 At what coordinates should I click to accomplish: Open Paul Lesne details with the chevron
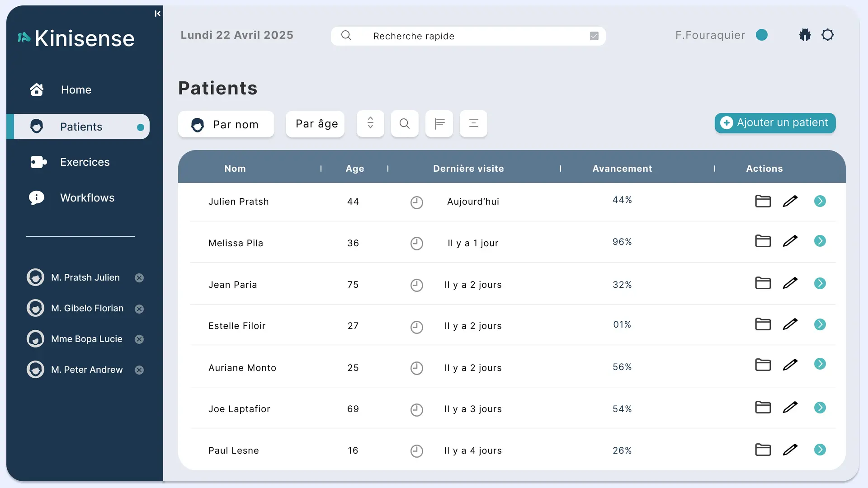(x=820, y=450)
